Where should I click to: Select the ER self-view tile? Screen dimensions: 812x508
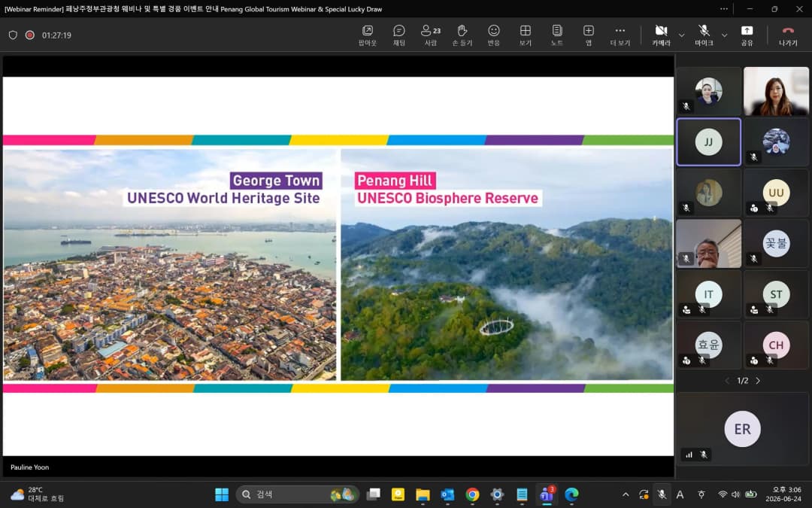tap(742, 429)
